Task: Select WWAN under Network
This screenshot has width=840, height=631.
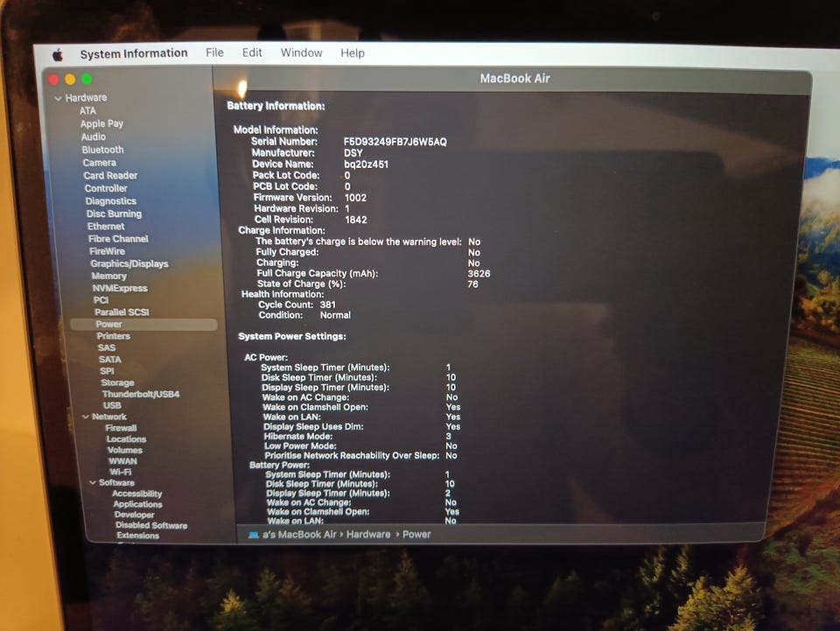Action: 122,461
